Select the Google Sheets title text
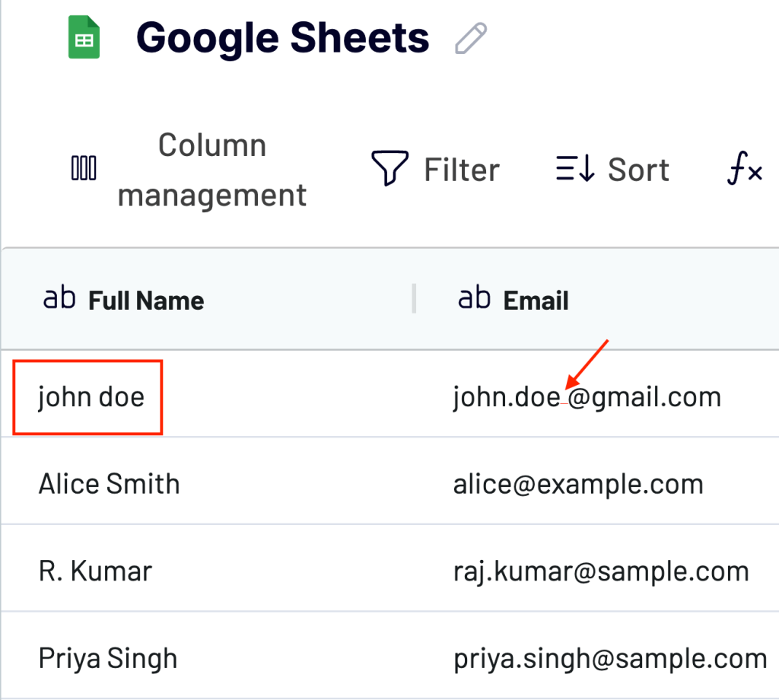 pos(283,38)
